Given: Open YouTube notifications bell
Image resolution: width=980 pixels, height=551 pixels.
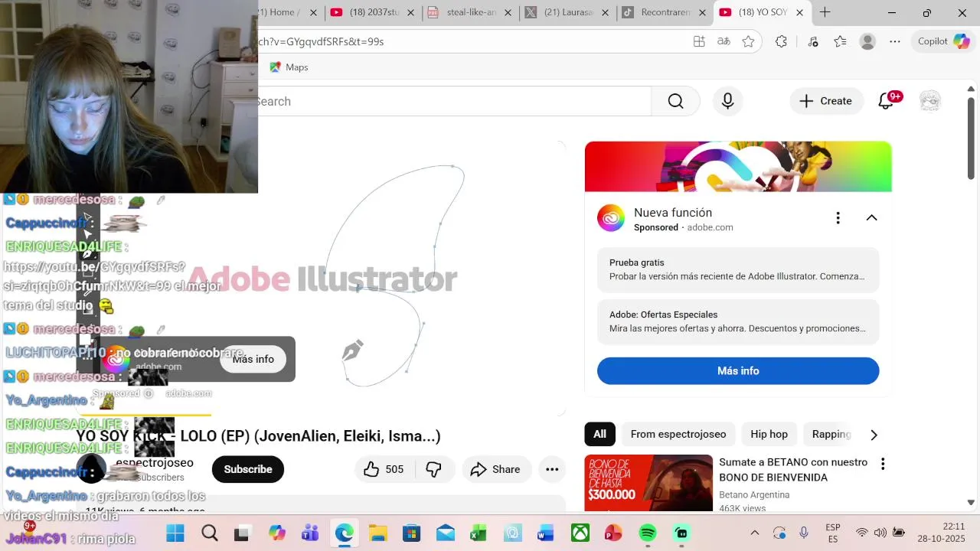Looking at the screenshot, I should click(x=886, y=101).
